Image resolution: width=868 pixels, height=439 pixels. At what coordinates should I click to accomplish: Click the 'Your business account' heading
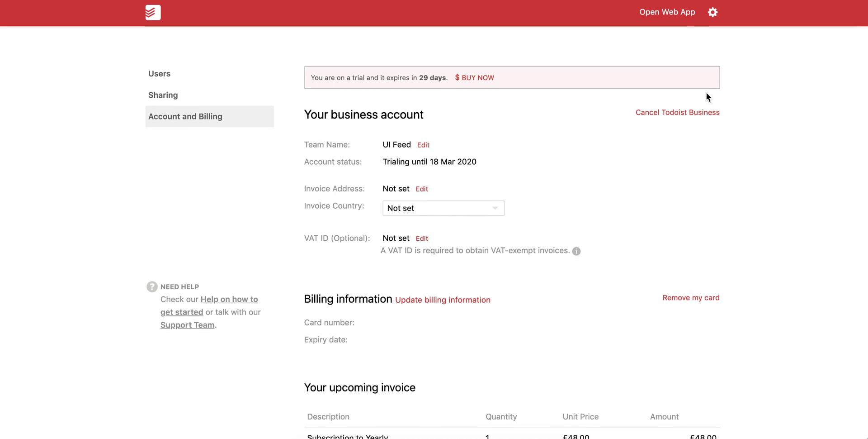[363, 115]
